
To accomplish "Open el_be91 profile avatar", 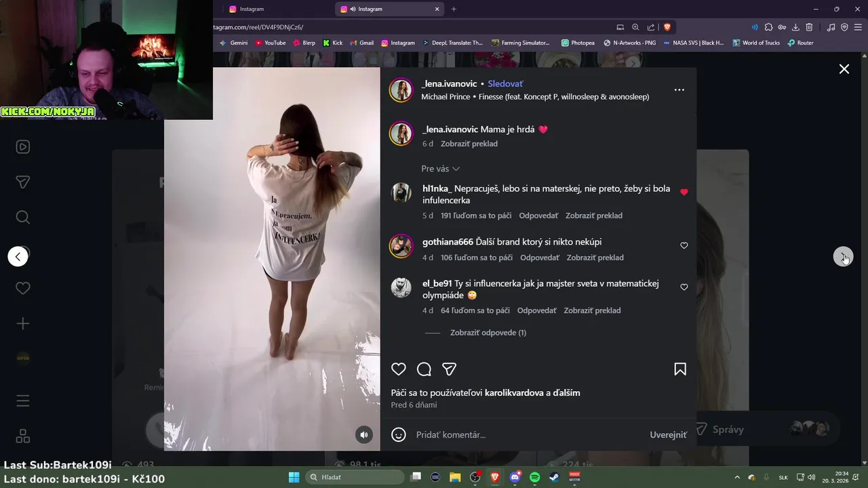I will click(x=401, y=287).
